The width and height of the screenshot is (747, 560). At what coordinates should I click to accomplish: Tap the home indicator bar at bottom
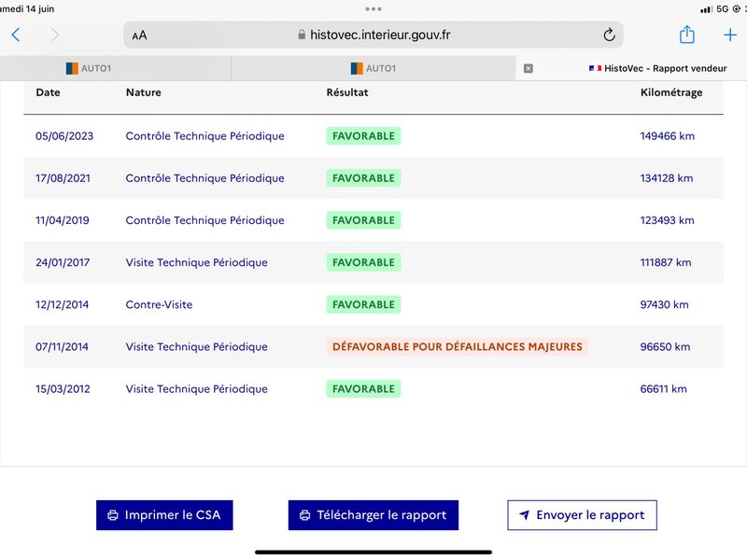(x=373, y=553)
